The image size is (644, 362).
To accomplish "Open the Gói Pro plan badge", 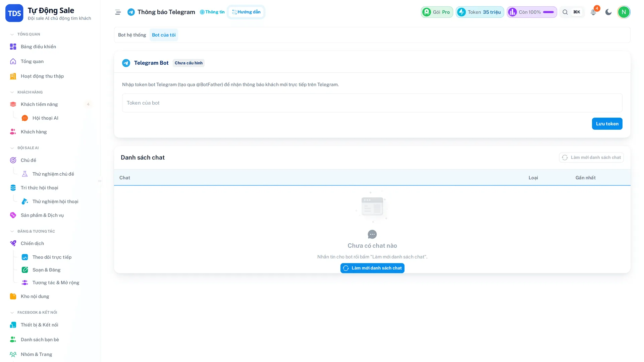I will [437, 12].
